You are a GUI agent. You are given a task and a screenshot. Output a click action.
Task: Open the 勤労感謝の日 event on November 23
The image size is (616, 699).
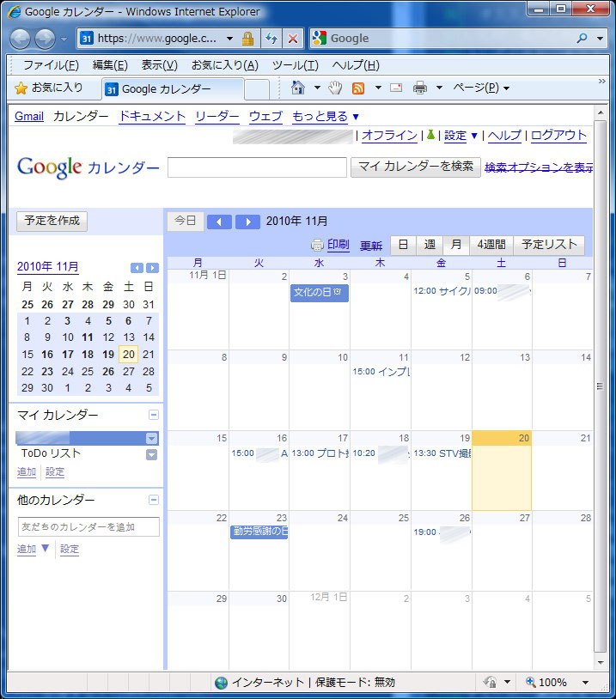point(259,532)
